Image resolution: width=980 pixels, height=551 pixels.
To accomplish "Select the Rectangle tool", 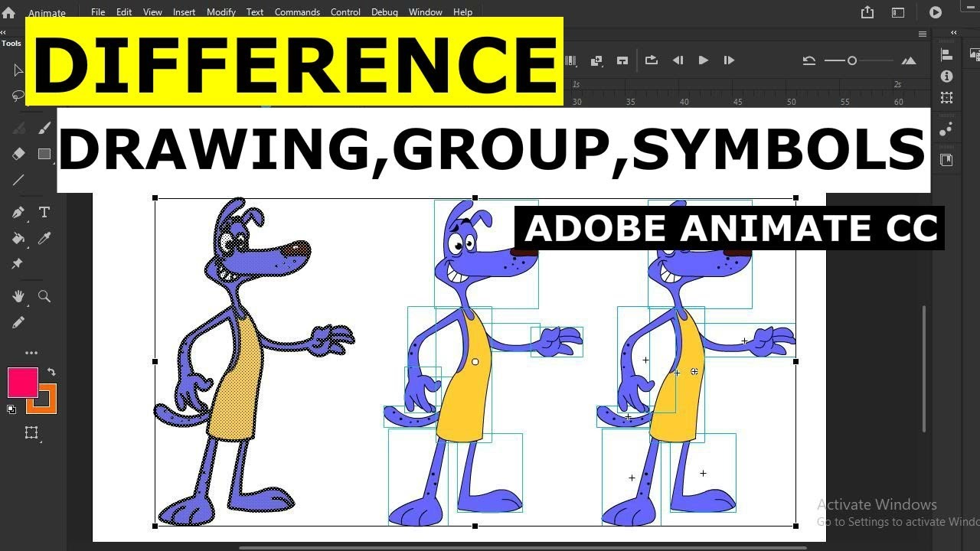I will click(44, 154).
